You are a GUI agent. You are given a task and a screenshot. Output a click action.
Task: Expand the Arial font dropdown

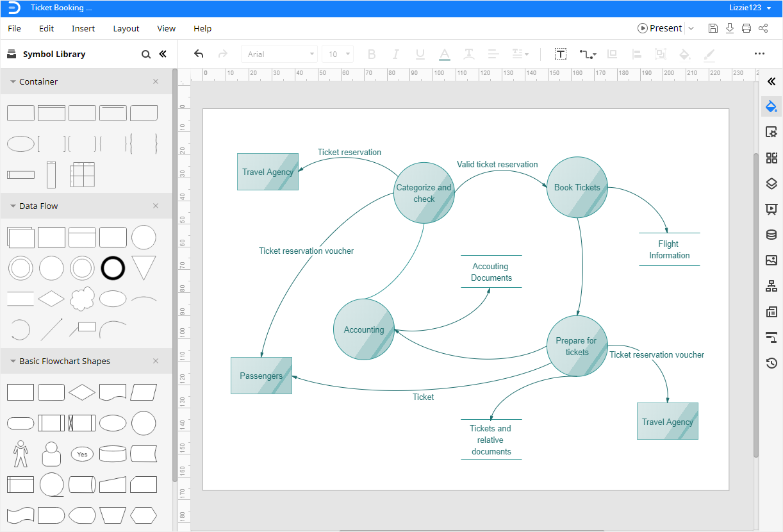312,54
